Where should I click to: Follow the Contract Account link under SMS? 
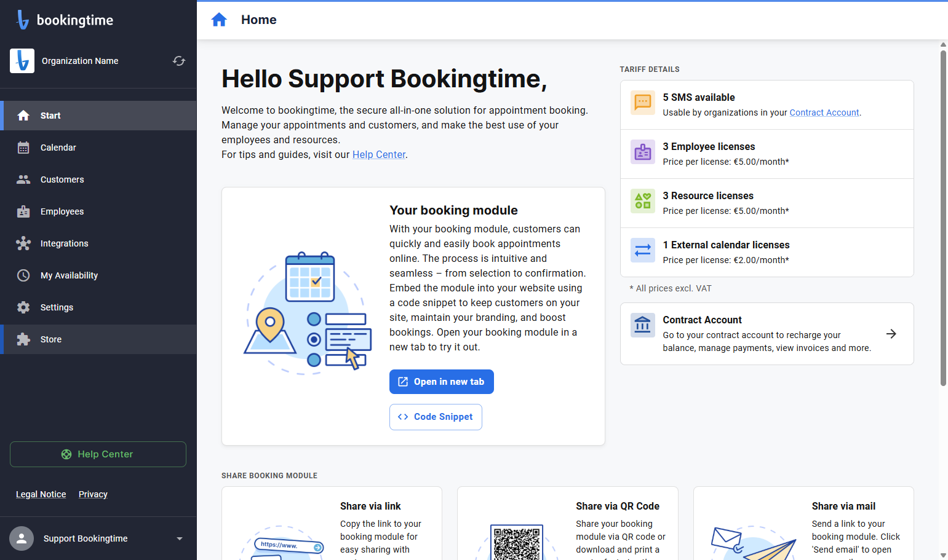click(824, 112)
